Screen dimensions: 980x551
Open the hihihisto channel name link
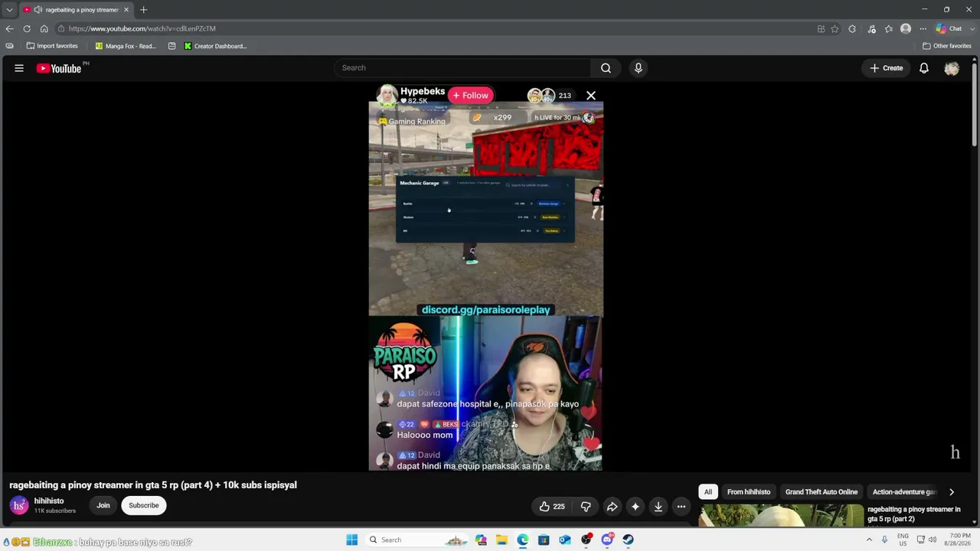(49, 500)
